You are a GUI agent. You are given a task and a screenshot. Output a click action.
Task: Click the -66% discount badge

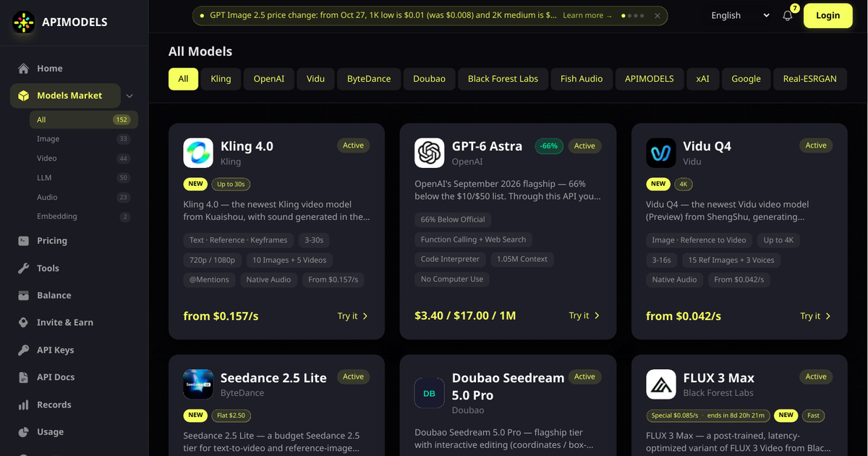550,145
